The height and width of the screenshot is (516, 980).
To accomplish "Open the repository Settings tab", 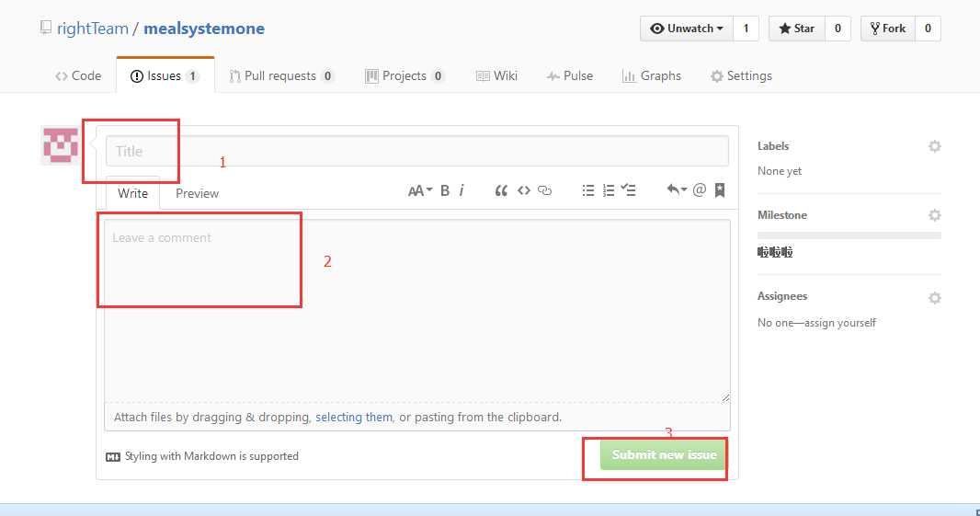I will click(741, 75).
